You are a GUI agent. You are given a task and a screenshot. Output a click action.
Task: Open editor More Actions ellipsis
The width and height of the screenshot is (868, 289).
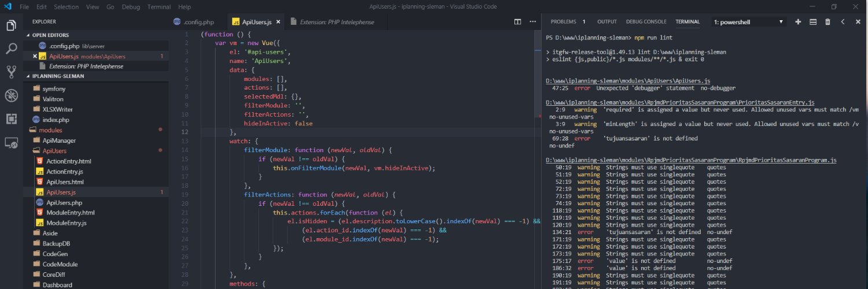point(532,22)
